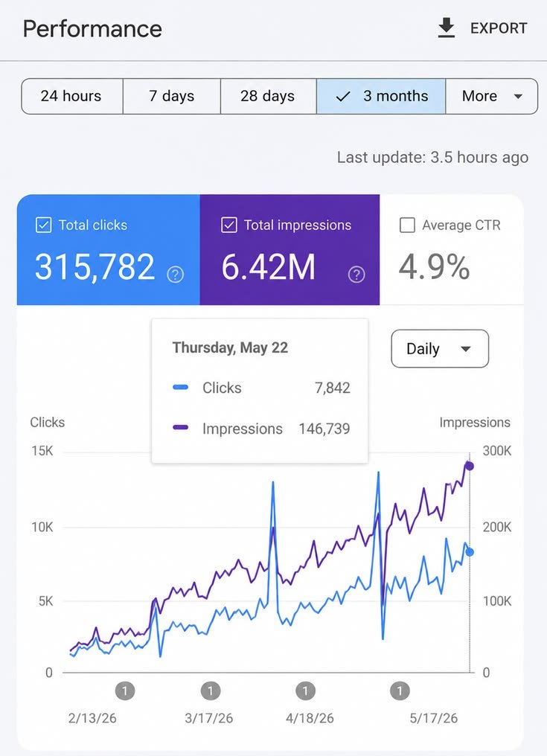Switch to the 24 hours range
The image size is (547, 756).
72,97
